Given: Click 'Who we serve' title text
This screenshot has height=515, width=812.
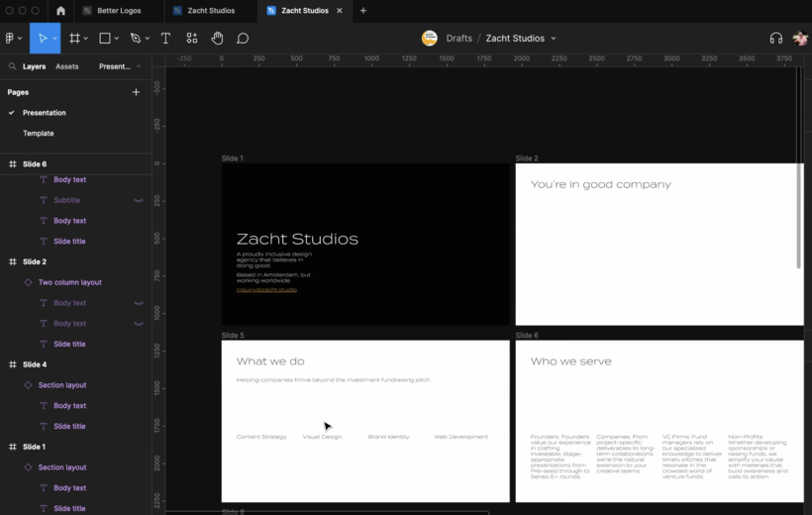Looking at the screenshot, I should click(x=570, y=361).
